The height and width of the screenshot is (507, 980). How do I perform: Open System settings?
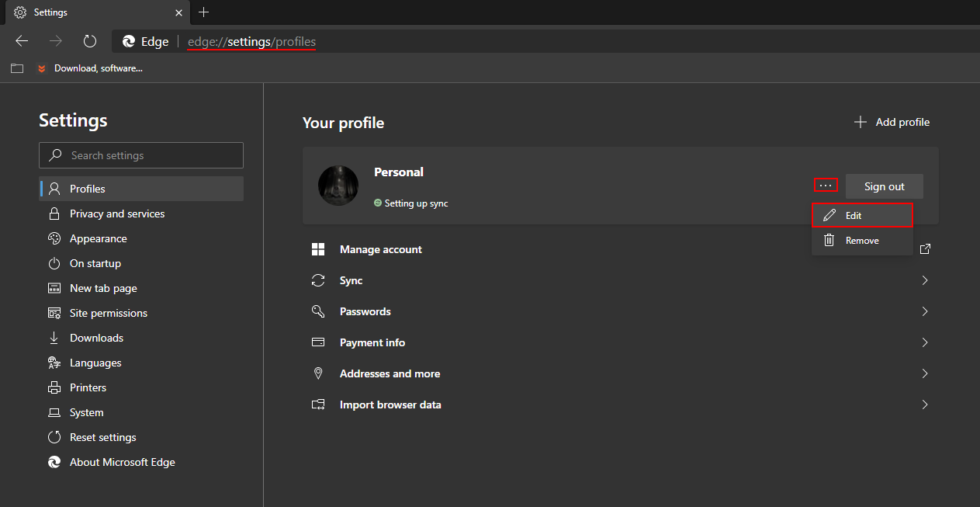pos(141,412)
